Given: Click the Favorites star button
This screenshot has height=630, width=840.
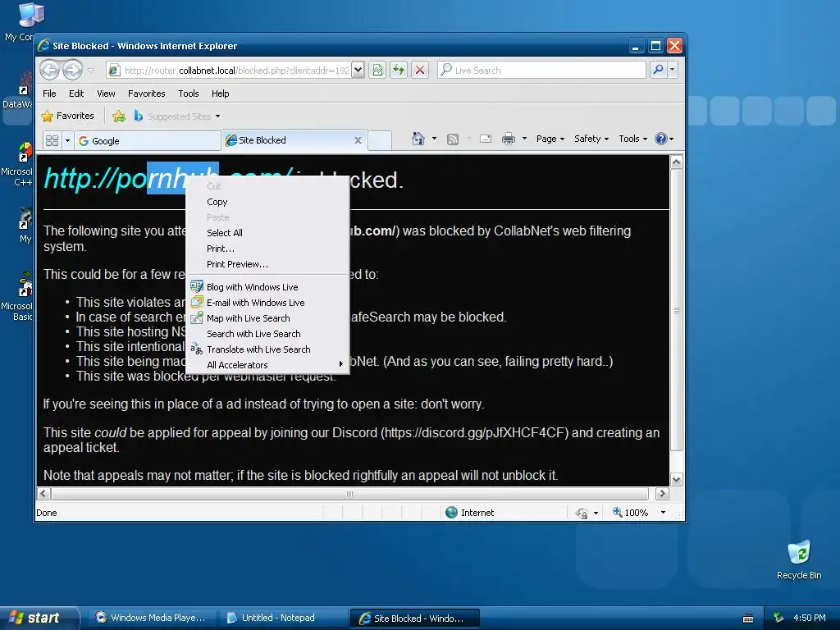Looking at the screenshot, I should [x=67, y=116].
